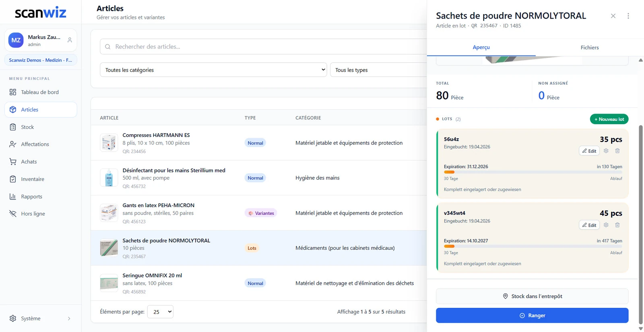Click the detail panel vertical scrollbar
Viewport: 644px width, 332px height.
click(x=641, y=224)
